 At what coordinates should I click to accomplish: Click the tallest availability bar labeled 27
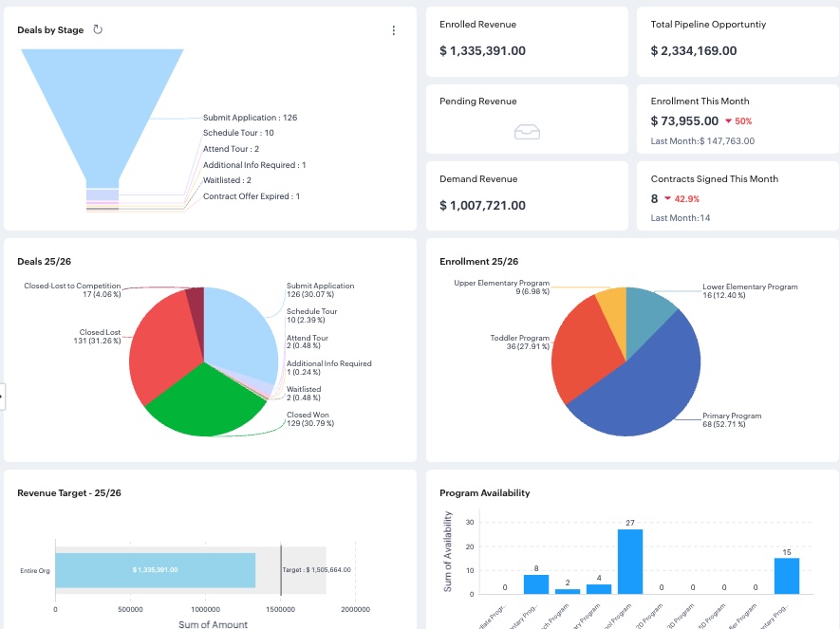pyautogui.click(x=630, y=561)
